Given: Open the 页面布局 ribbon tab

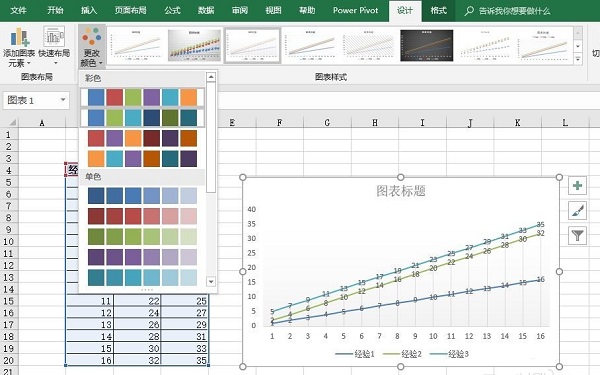Looking at the screenshot, I should pos(130,11).
